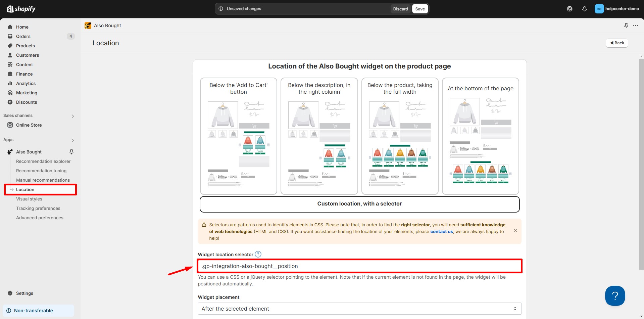The width and height of the screenshot is (644, 319).
Task: Save the unsaved changes
Action: 420,9
